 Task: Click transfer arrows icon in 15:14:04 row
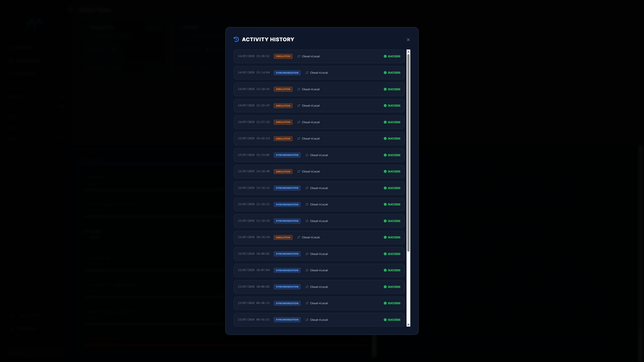(x=307, y=73)
